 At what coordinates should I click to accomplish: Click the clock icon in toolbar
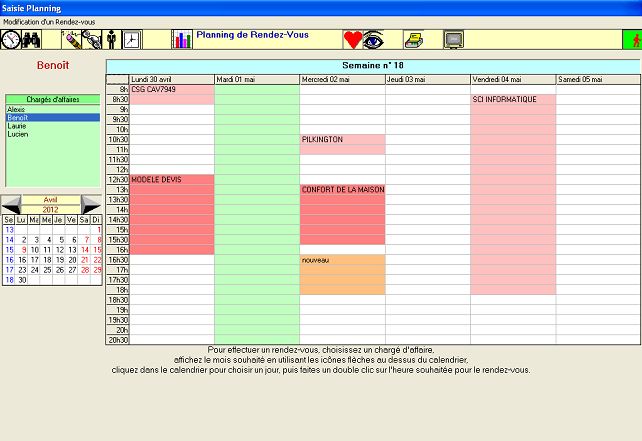point(11,40)
